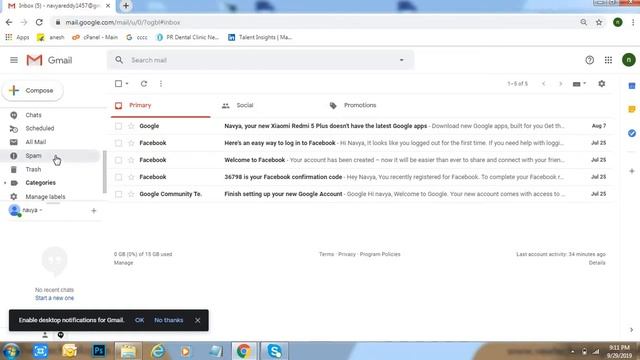Go to newer messages with left arrow
This screenshot has height=360, width=640.
(x=544, y=84)
